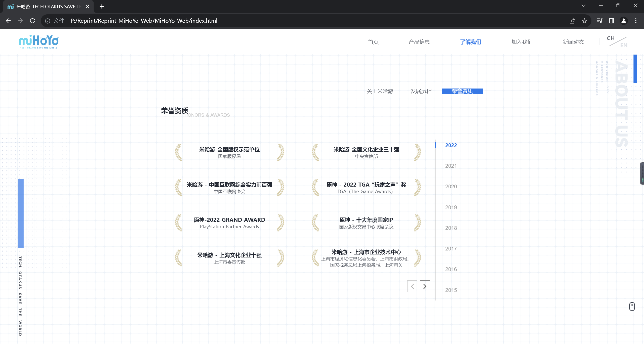Close the 米哈游 browser tab
The width and height of the screenshot is (644, 344).
coord(88,7)
